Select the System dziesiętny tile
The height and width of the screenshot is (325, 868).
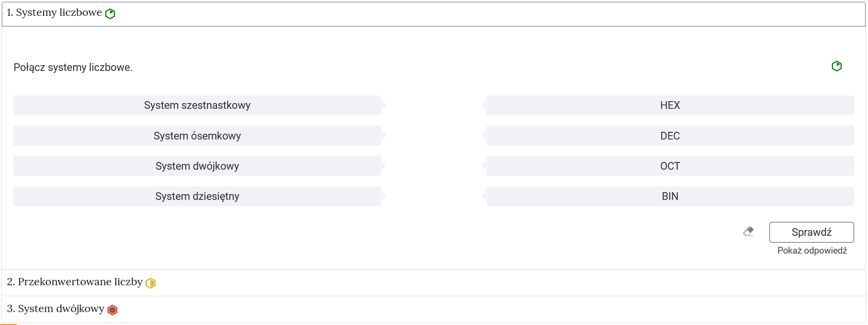click(197, 196)
